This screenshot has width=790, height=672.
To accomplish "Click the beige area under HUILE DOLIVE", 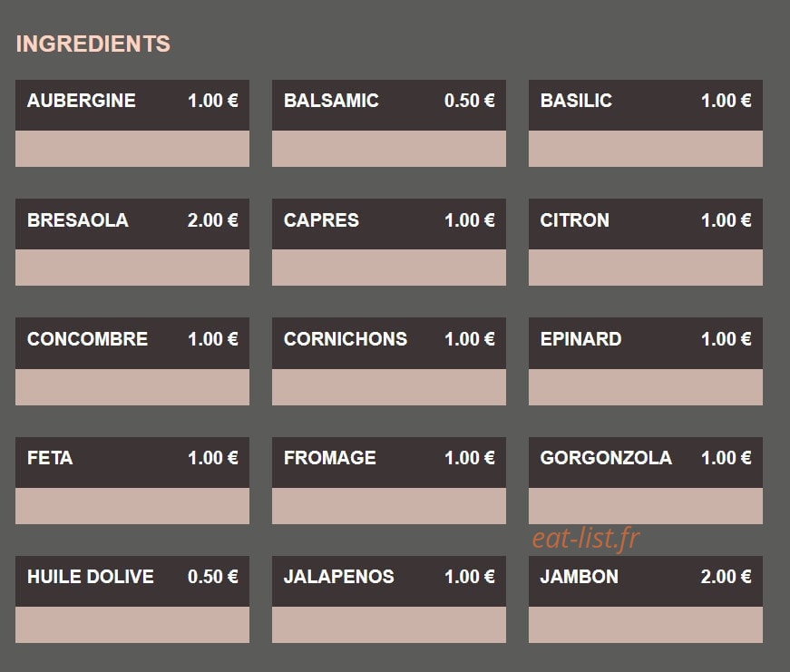I will (132, 625).
